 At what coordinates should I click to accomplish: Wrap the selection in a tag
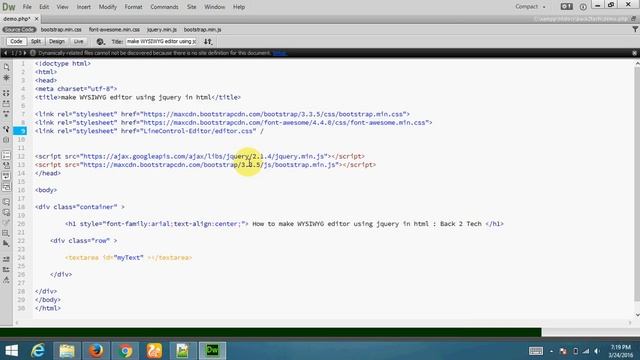click(x=6, y=223)
